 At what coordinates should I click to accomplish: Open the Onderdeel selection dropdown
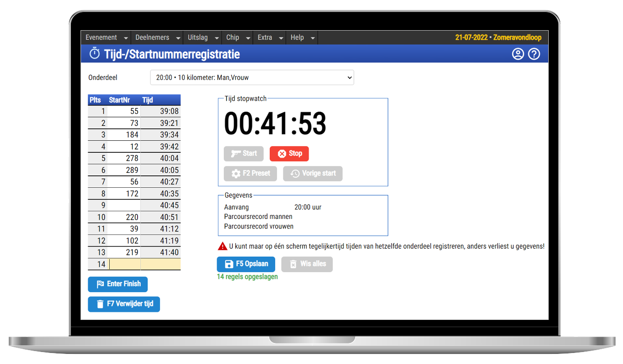pos(252,78)
